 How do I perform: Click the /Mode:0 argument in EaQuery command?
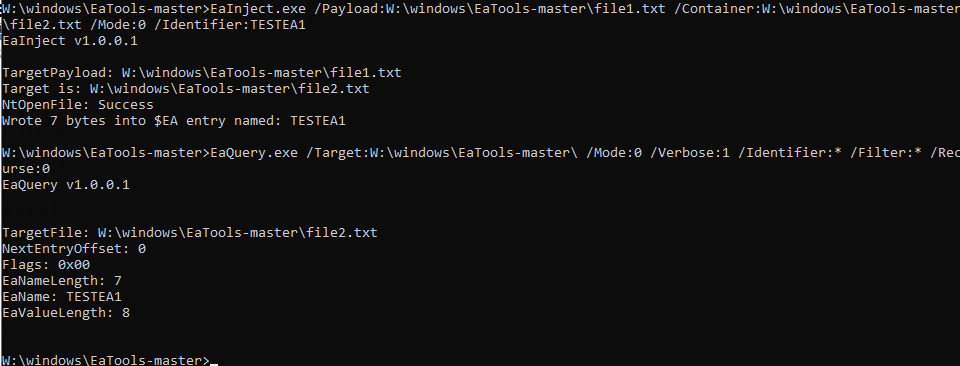click(614, 152)
